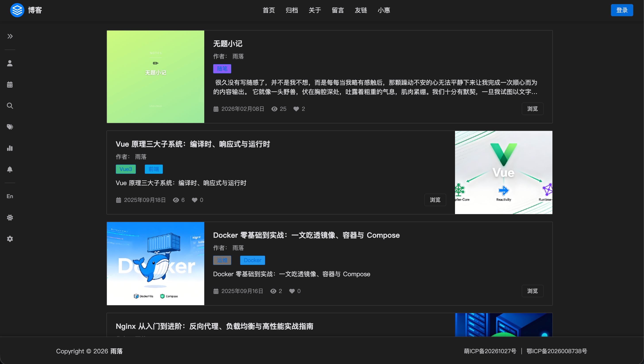Click the blog logo in the top left
Viewport: 644px width, 364px height.
click(x=17, y=10)
